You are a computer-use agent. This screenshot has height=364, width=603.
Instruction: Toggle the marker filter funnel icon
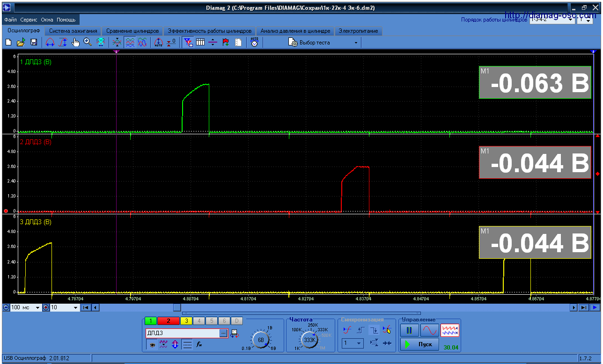coord(188,43)
